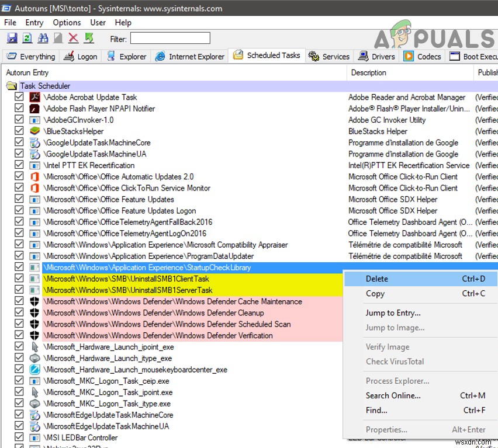Click the green jump-to arrow toolbar icon
Image resolution: width=498 pixels, height=448 pixels.
coord(88,38)
